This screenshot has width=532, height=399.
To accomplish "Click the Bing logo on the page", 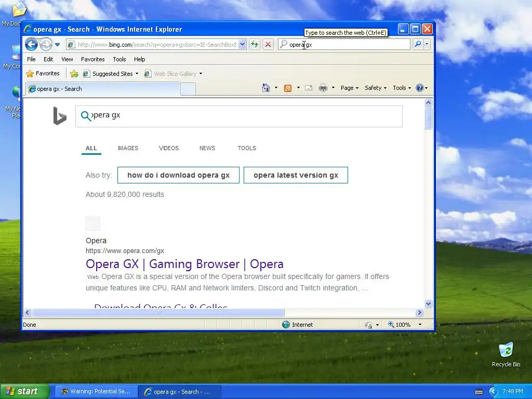I will click(x=60, y=116).
